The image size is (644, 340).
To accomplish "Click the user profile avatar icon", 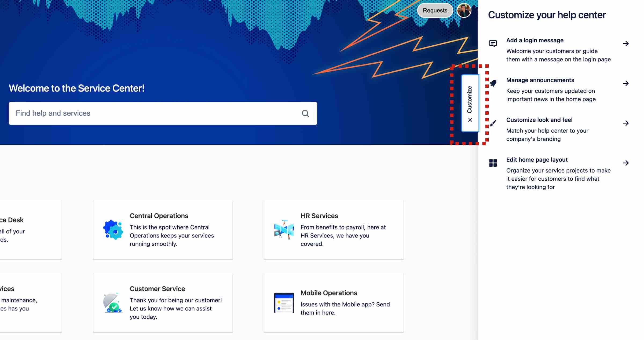I will point(464,10).
